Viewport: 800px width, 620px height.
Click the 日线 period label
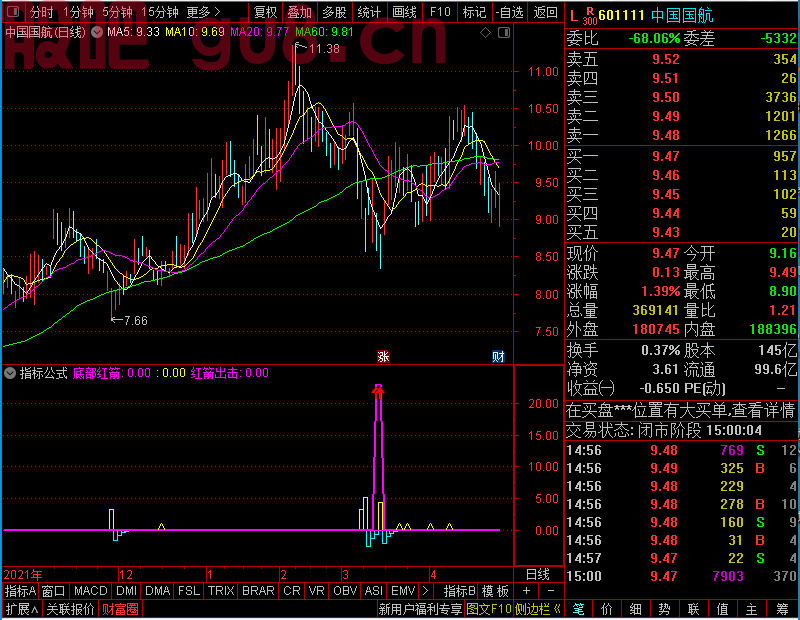point(538,575)
